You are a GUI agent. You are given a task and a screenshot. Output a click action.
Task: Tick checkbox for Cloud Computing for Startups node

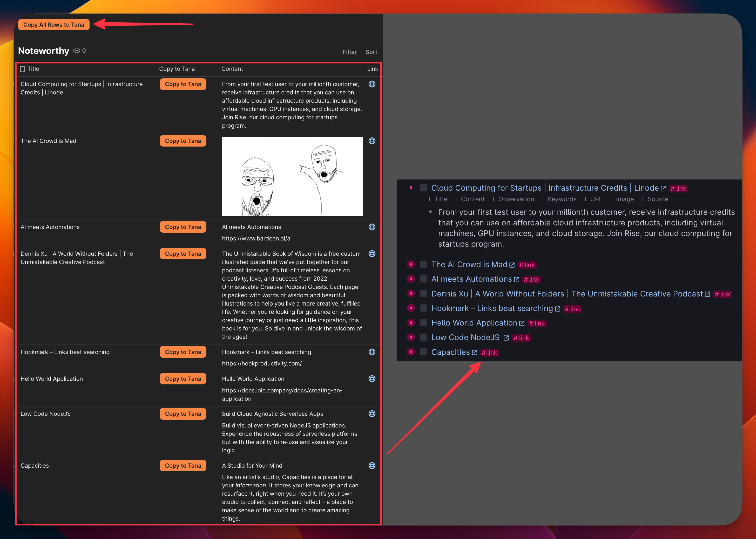click(x=423, y=188)
